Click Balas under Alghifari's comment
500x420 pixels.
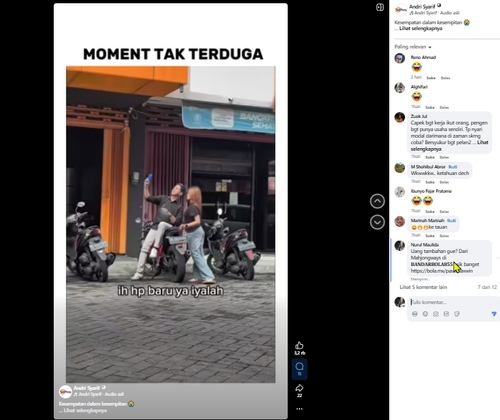tap(444, 107)
